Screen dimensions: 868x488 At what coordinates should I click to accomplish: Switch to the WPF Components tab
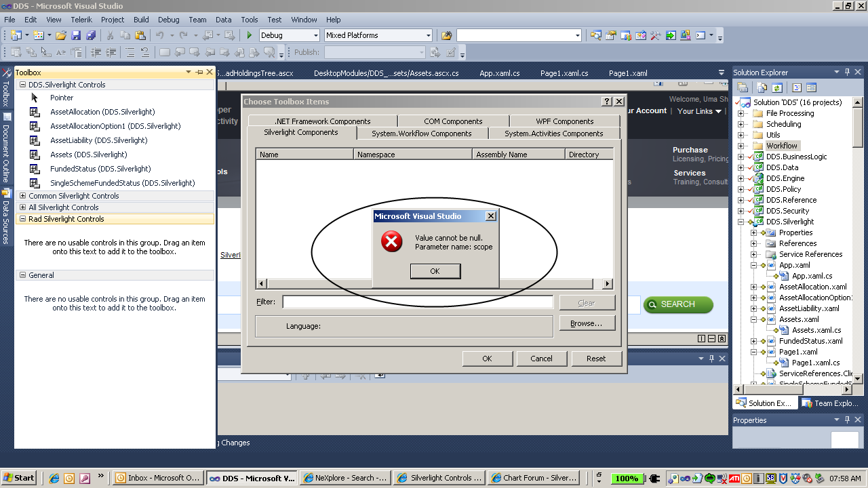[x=564, y=121]
